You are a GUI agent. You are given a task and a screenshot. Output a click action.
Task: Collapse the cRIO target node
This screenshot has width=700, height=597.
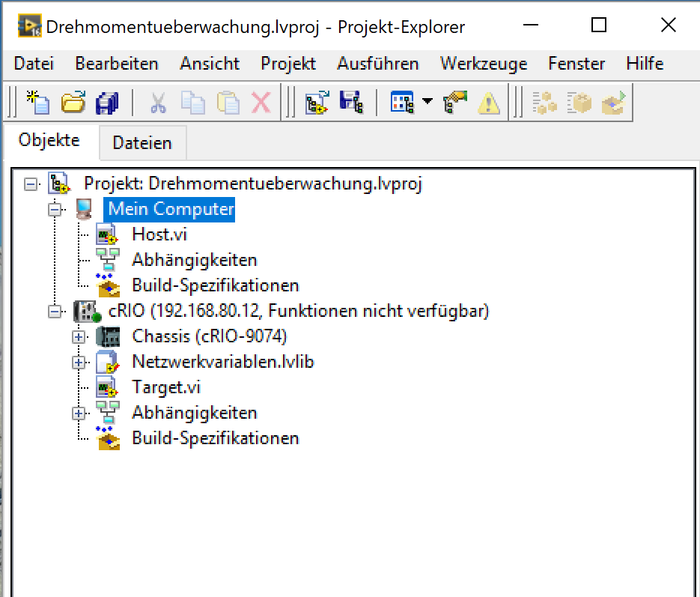click(55, 311)
